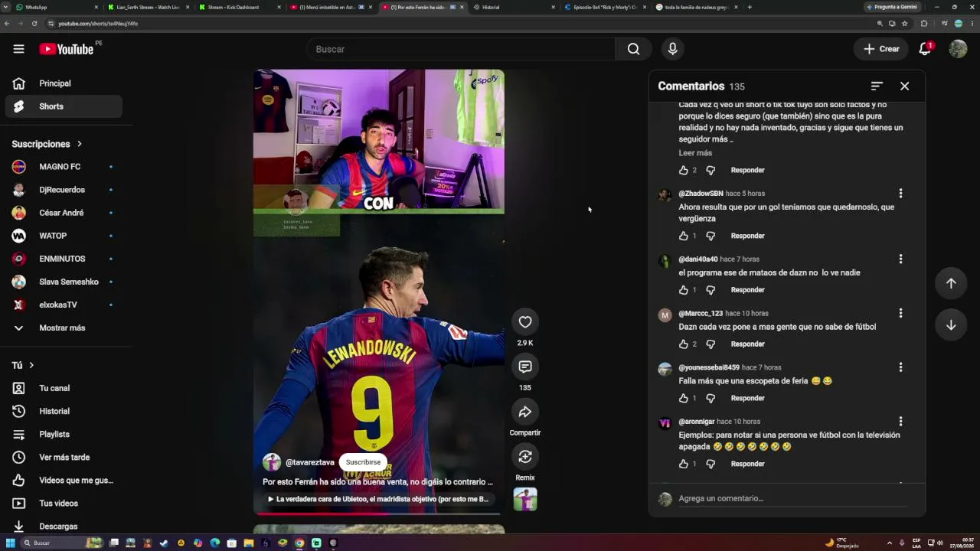Like the comment by @Marccc_123
980x551 pixels.
[x=684, y=344]
